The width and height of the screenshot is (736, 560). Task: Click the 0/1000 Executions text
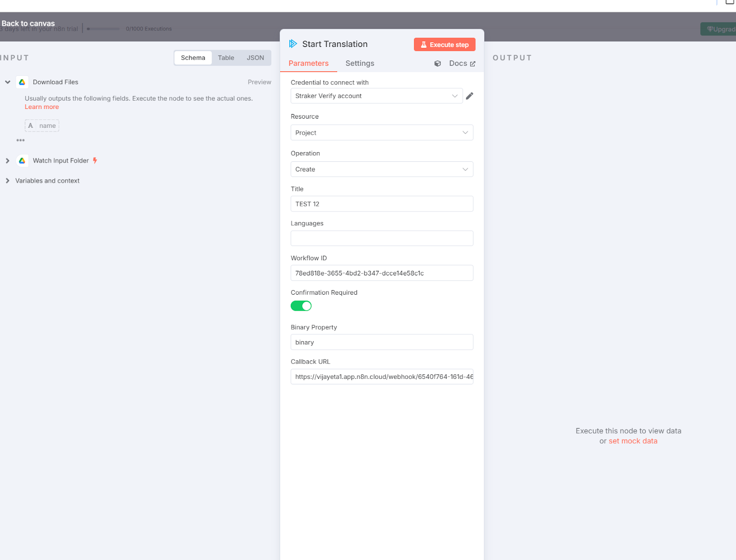coord(149,29)
